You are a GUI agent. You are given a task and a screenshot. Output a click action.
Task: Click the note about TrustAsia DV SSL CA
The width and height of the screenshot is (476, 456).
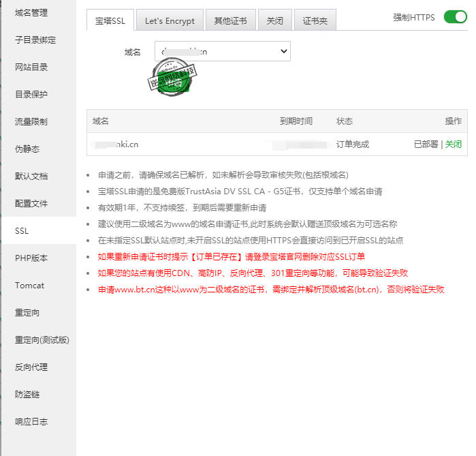point(240,192)
